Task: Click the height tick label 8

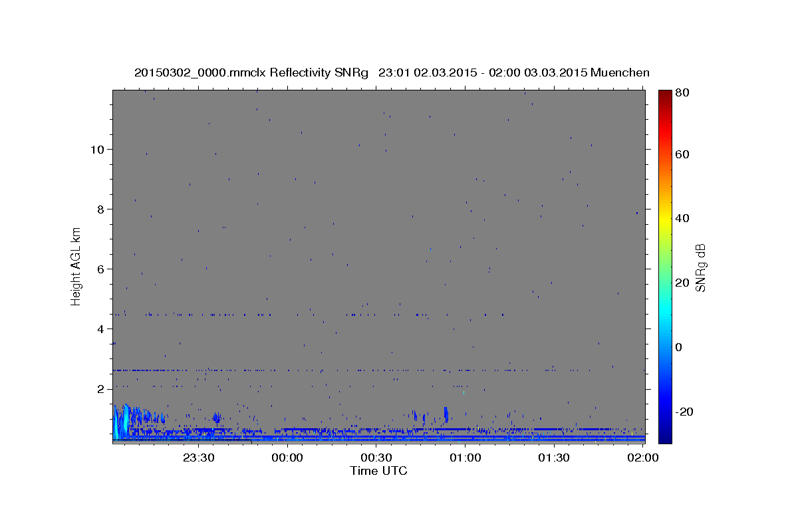Action: 101,209
